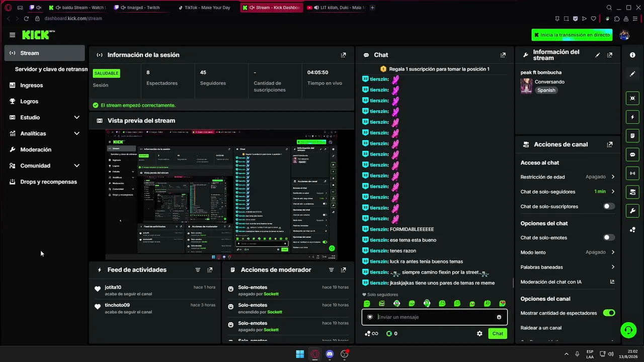Select Stream in the sidebar
Screen dimensions: 644x362
coord(45,53)
